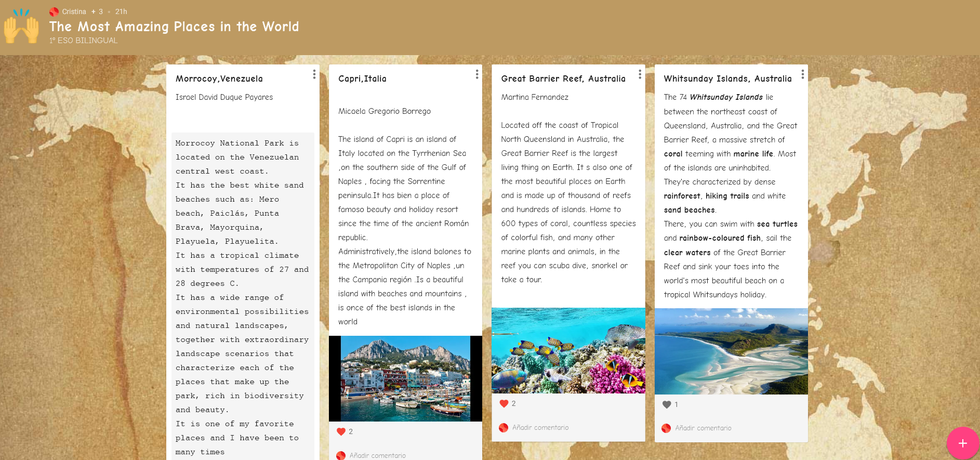
Task: Open the coral reef fish image
Action: [x=568, y=350]
